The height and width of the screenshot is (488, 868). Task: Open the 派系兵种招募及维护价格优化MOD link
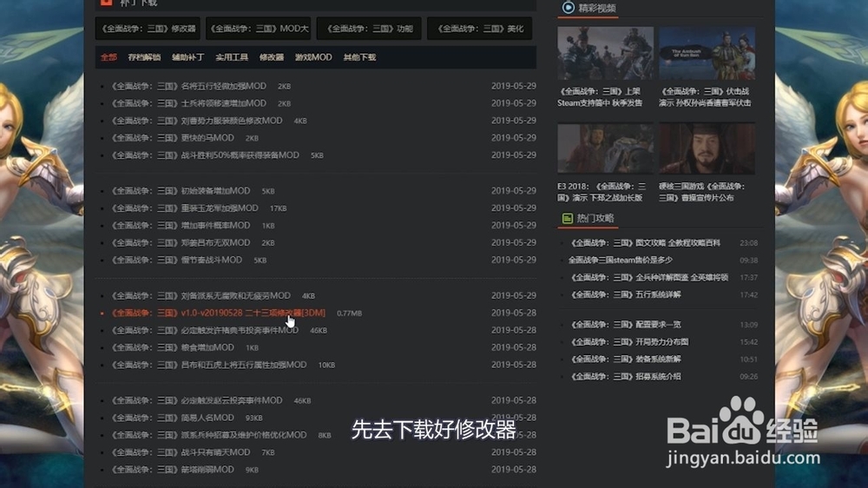pos(209,435)
